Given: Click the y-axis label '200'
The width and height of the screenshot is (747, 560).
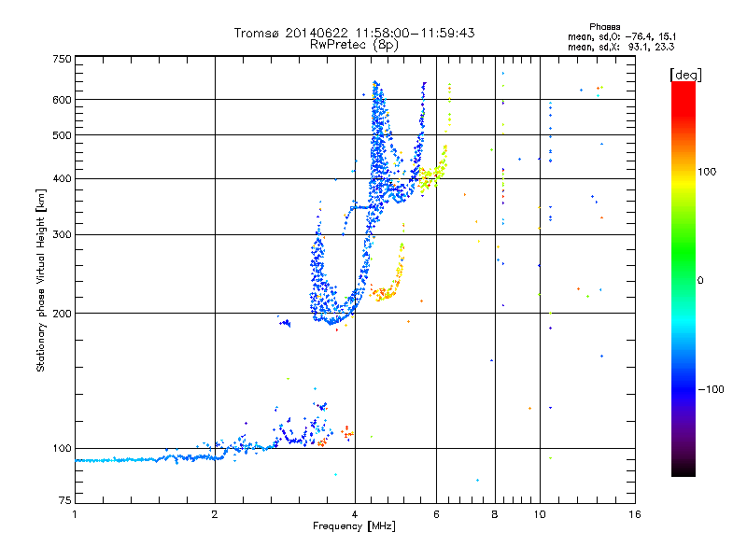Looking at the screenshot, I should tap(62, 314).
